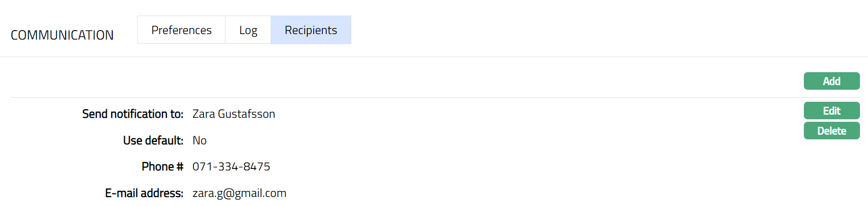Click the first name 'Zara'

click(x=203, y=114)
